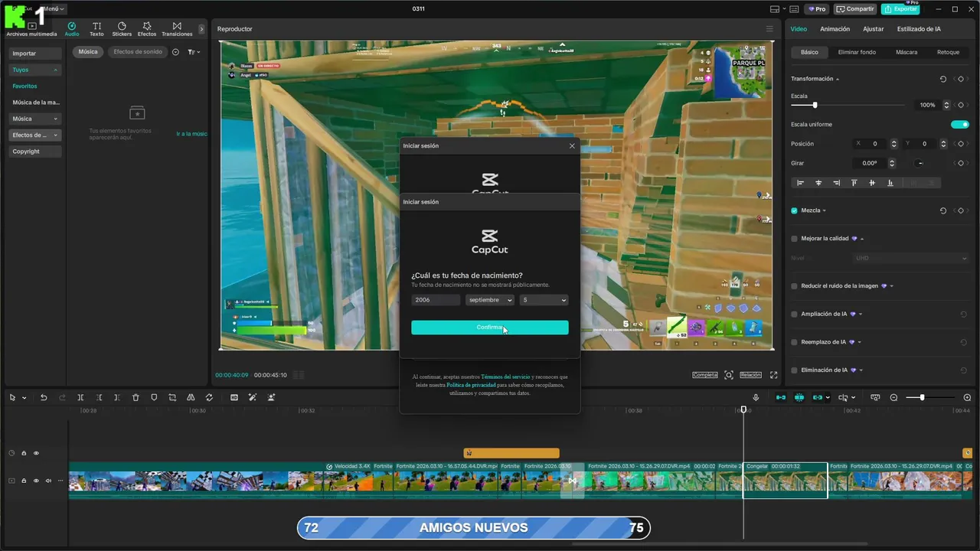Open the Texto tool tab
This screenshot has width=980, height=551.
coord(96,29)
